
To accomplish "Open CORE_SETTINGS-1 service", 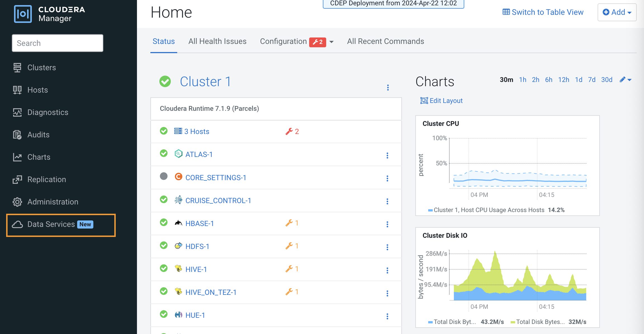I will pyautogui.click(x=216, y=178).
